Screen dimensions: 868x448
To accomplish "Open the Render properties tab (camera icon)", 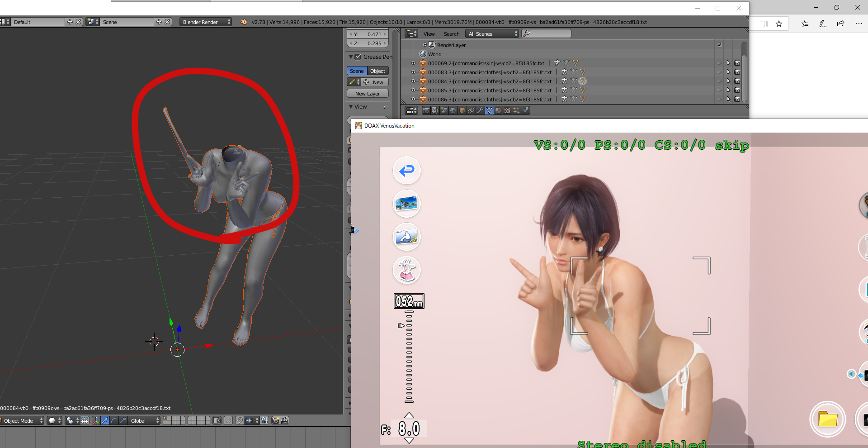I will coord(426,110).
